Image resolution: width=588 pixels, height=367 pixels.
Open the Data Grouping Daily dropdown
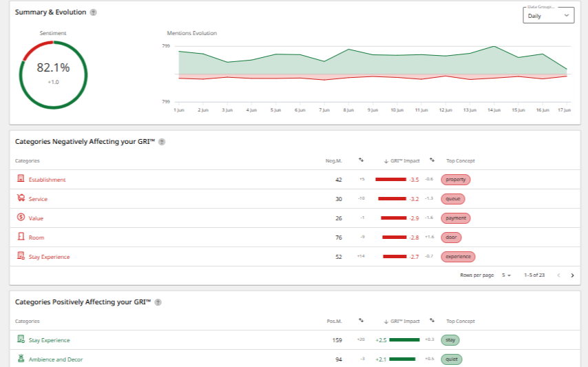548,16
